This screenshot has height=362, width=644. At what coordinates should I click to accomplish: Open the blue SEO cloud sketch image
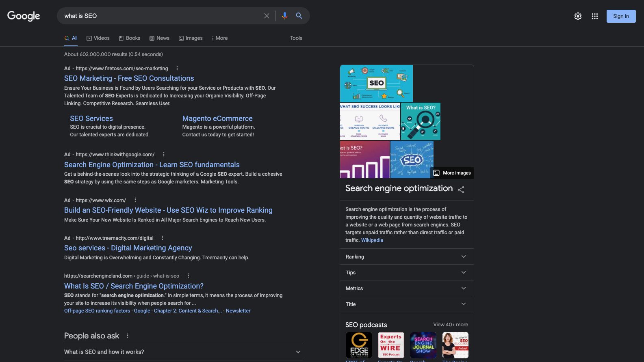pyautogui.click(x=412, y=159)
